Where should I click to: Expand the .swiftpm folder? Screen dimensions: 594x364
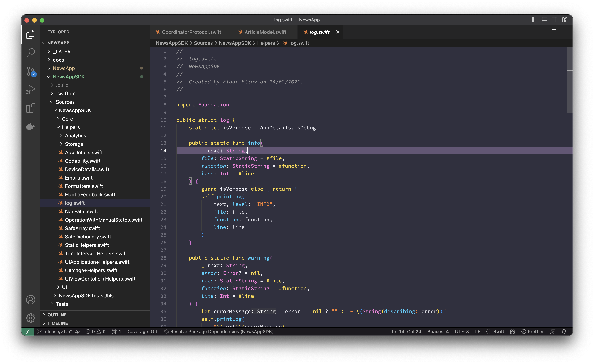coord(95,94)
